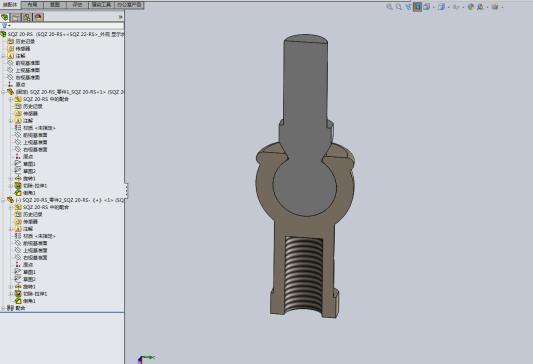Screen dimensions: 533x364
Task: Expand 旋转1 feature under 零件1
Action: pos(11,178)
